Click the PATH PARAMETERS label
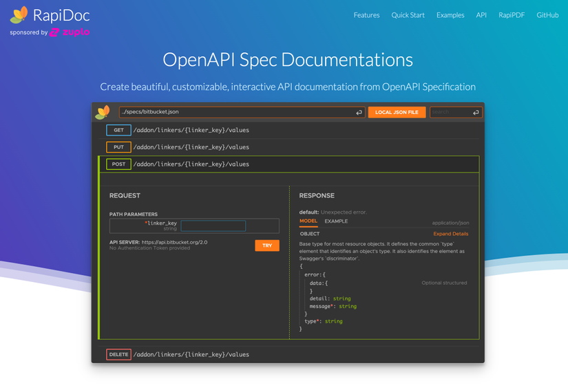Screen dimensions: 568x392 click(134, 215)
